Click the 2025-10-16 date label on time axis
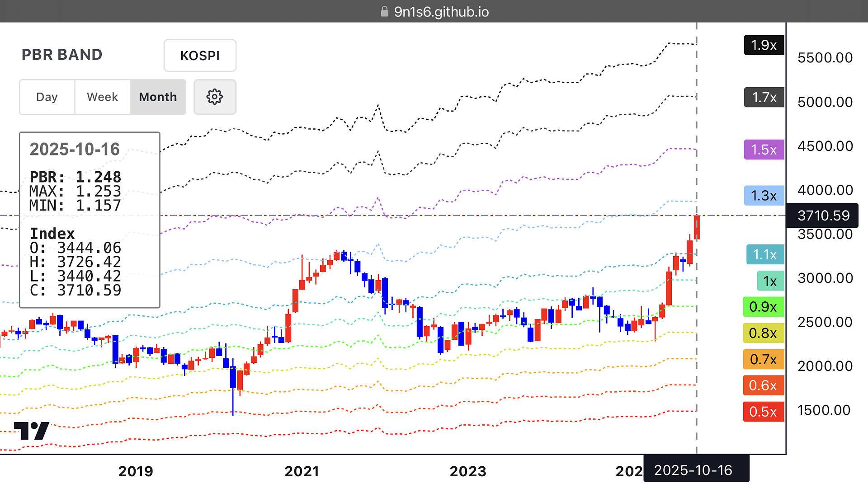The height and width of the screenshot is (488, 868). (x=693, y=470)
